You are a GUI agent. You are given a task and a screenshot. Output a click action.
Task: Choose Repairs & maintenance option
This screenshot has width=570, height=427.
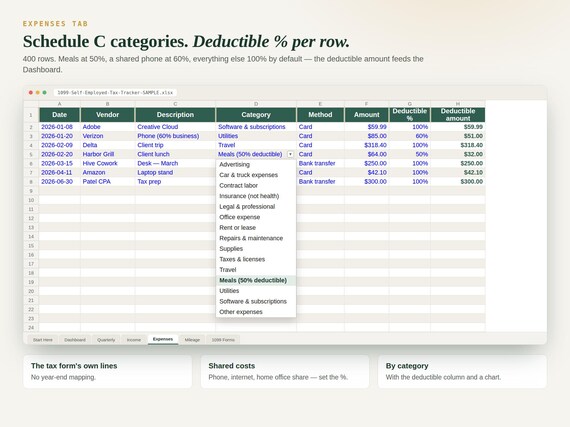pyautogui.click(x=256, y=238)
